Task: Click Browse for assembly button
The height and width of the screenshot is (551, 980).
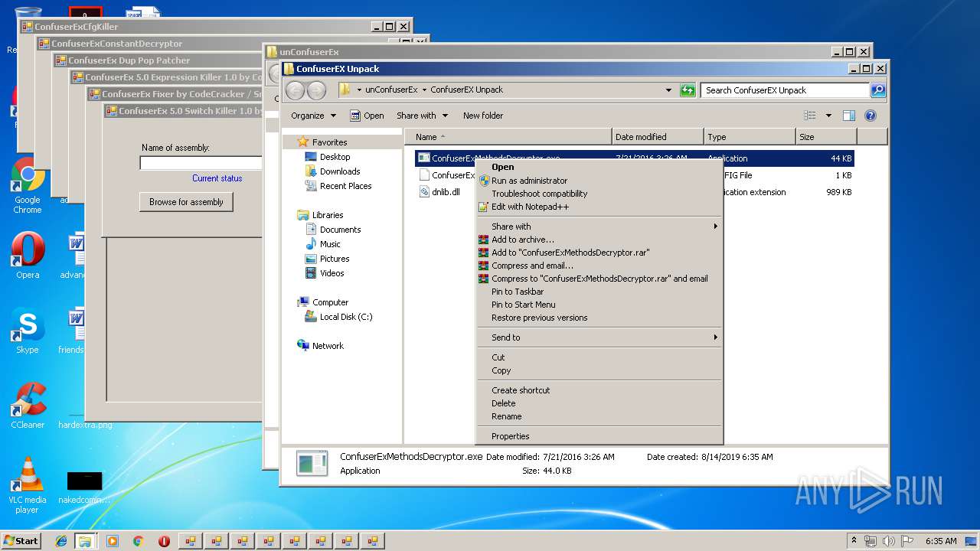Action: pos(186,202)
